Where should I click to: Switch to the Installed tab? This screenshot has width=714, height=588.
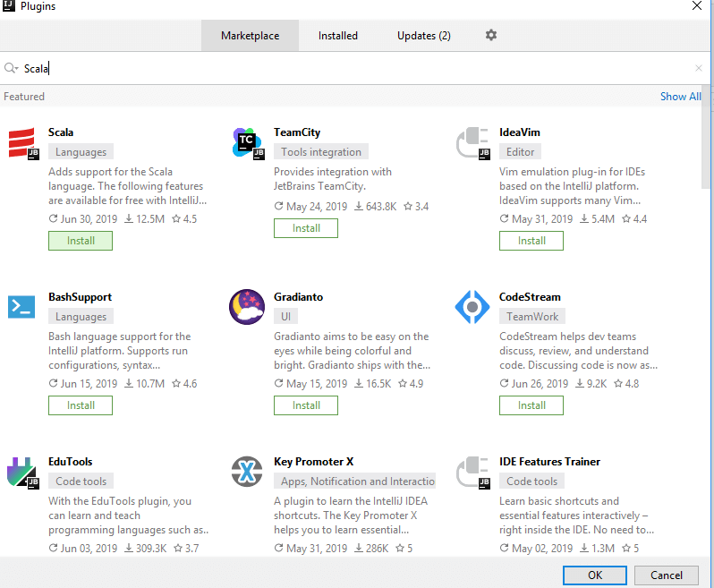(x=337, y=36)
